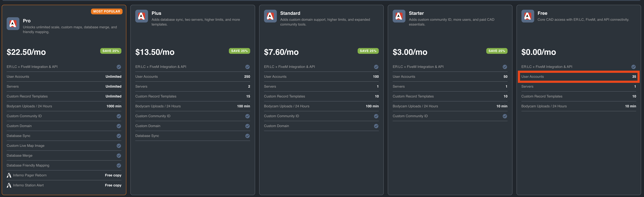Image resolution: width=644 pixels, height=197 pixels.
Task: Click Pro plan ER:LC integration checkmark
Action: tap(119, 67)
